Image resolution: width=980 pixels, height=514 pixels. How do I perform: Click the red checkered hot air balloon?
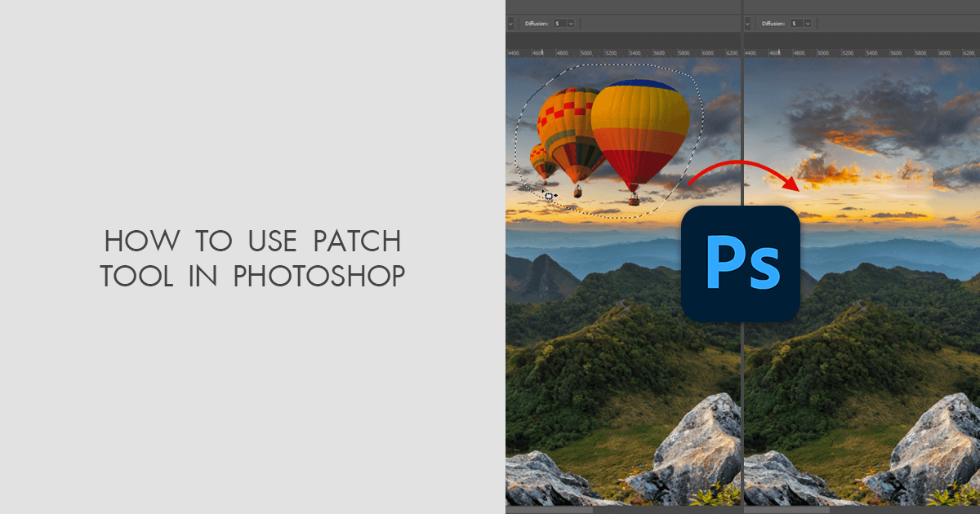point(567,114)
